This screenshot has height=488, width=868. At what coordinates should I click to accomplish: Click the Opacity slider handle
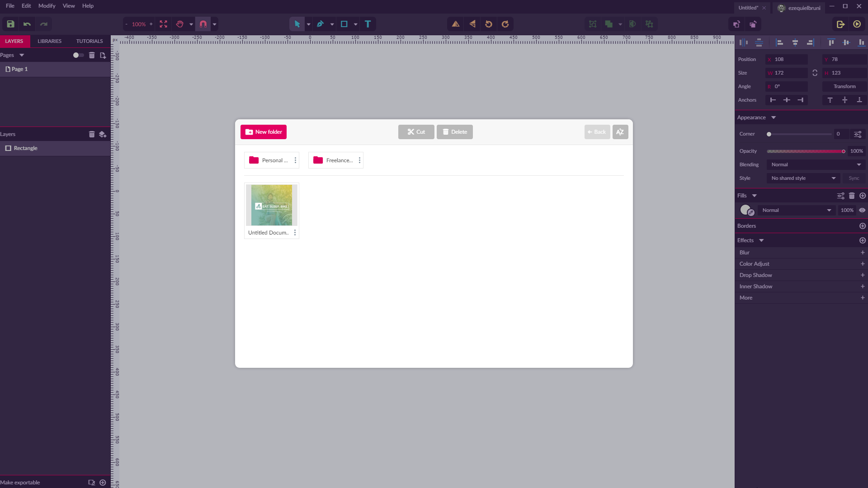point(844,151)
